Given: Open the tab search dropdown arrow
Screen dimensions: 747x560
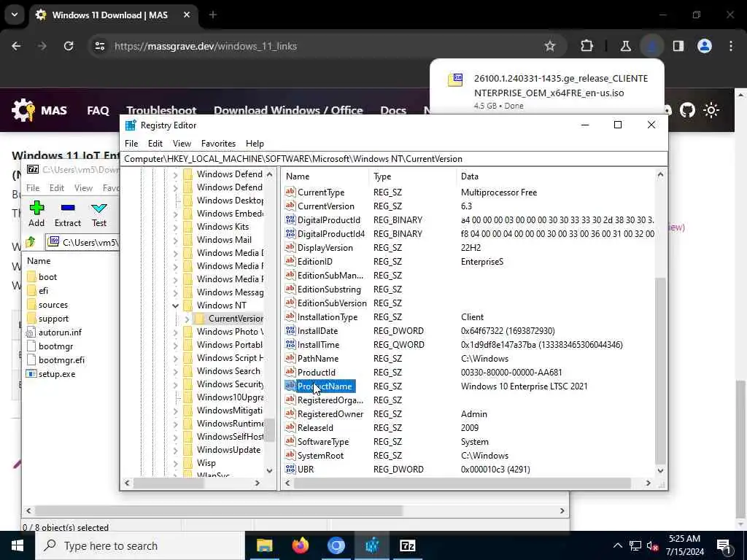Looking at the screenshot, I should tap(15, 15).
